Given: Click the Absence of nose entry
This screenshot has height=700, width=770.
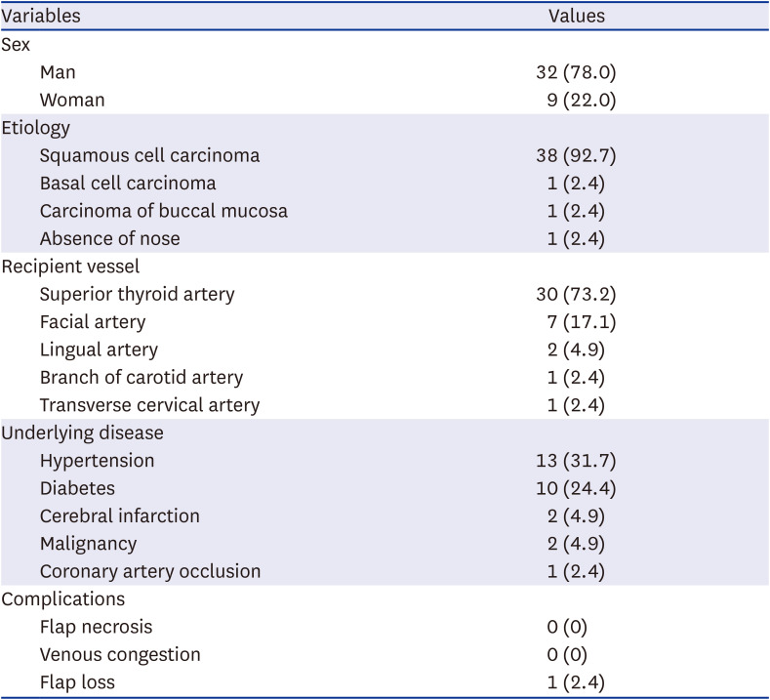Looking at the screenshot, I should tap(110, 238).
